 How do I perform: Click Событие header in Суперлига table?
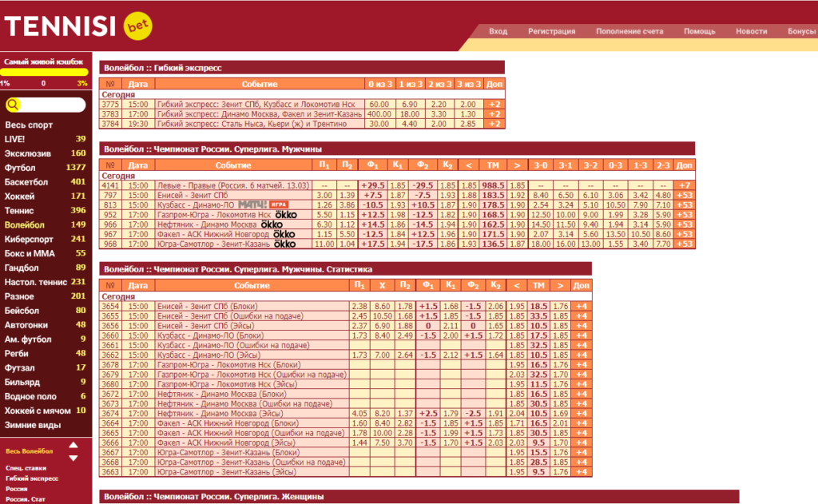coord(233,165)
